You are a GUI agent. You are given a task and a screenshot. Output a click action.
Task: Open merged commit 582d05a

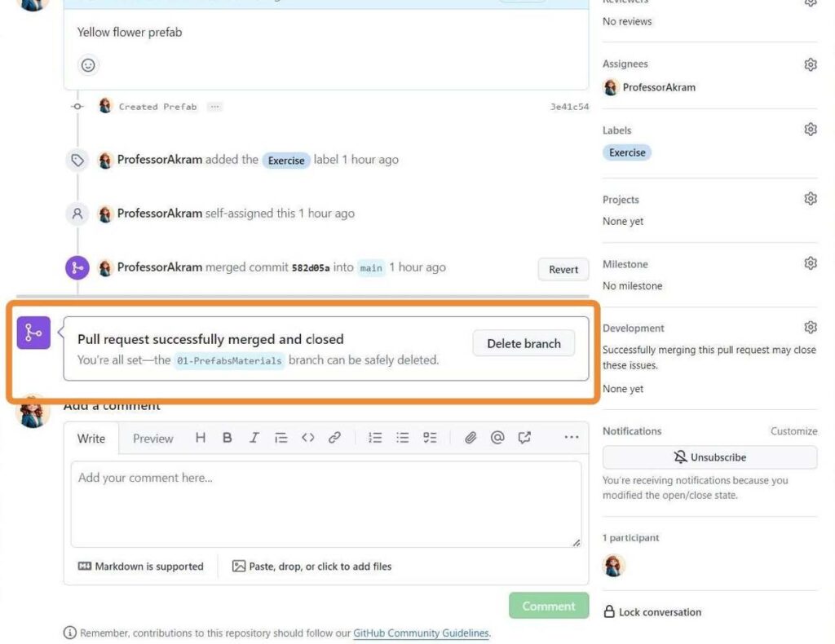pos(311,267)
